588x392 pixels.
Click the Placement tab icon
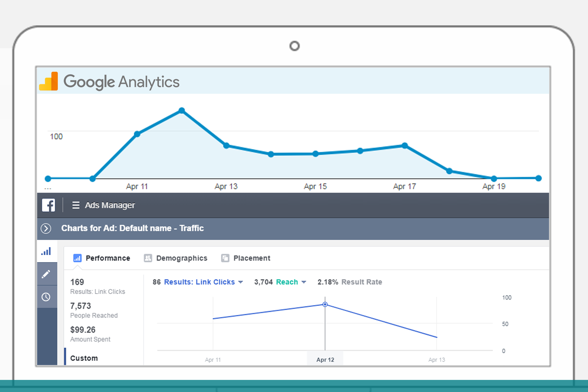pyautogui.click(x=225, y=258)
